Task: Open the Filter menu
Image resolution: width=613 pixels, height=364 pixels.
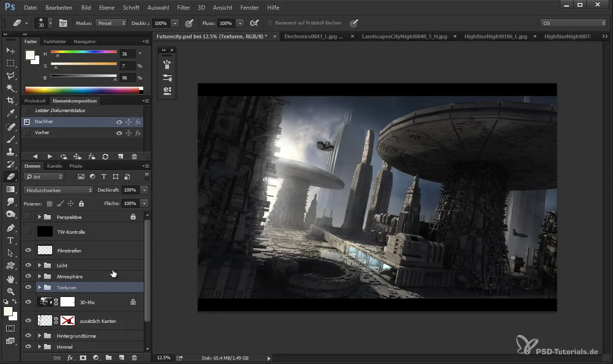Action: pos(183,8)
